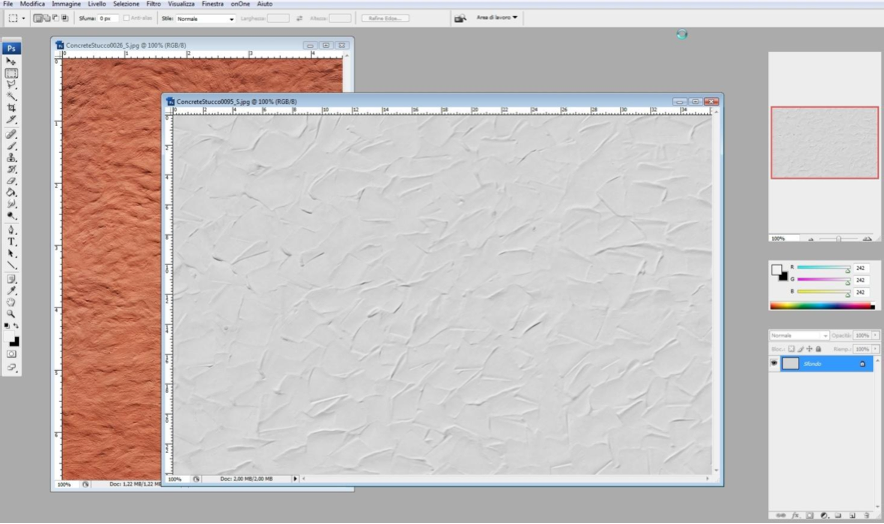This screenshot has height=524, width=884.
Task: Choose the Hand tool
Action: click(x=12, y=301)
